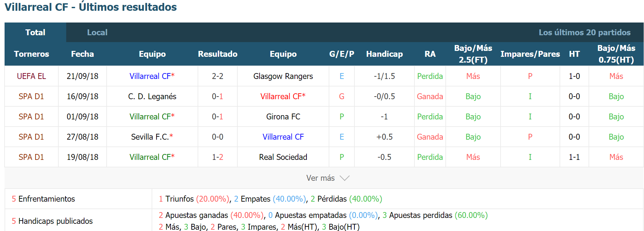Click the Los últimos 20 partidos label

pyautogui.click(x=584, y=32)
